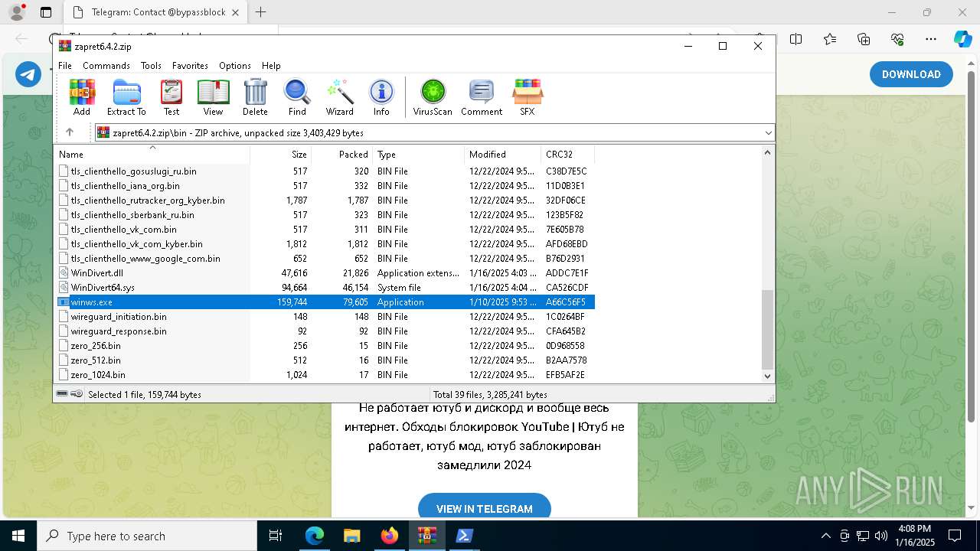Click the Delete trash can icon
The width and height of the screenshot is (980, 551).
pos(255,97)
